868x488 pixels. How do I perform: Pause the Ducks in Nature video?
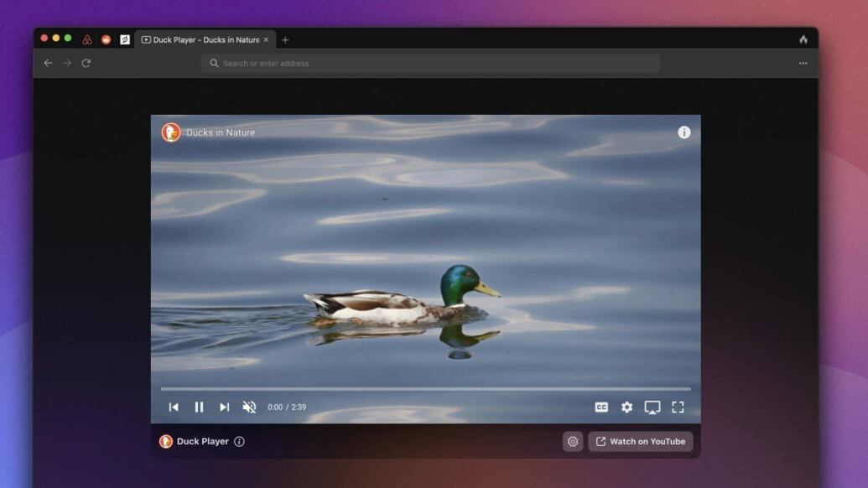199,408
